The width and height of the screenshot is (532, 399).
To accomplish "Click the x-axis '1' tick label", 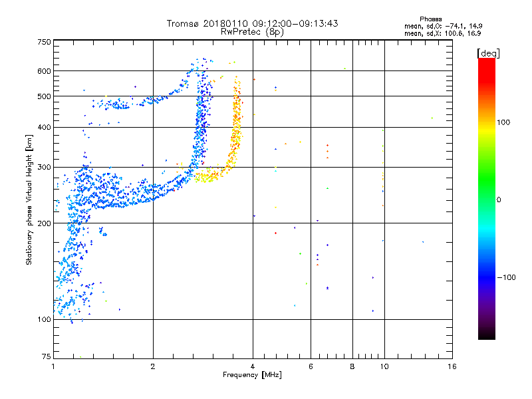I will [53, 366].
